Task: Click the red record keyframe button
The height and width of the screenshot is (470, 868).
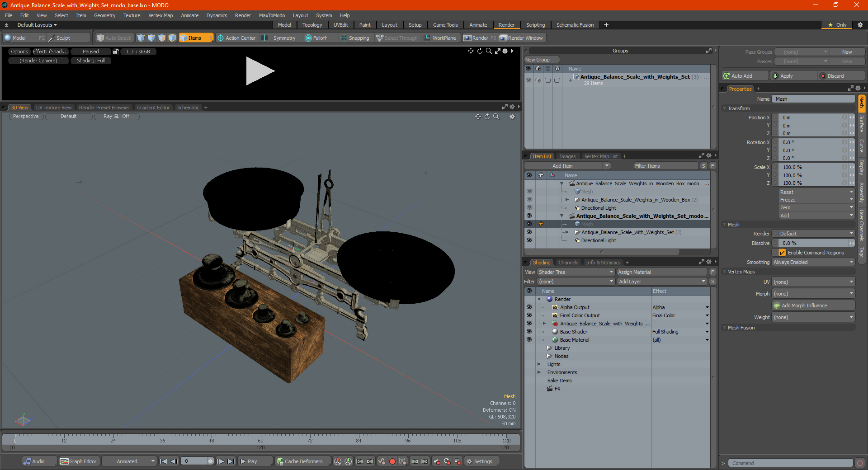Action: pyautogui.click(x=392, y=461)
